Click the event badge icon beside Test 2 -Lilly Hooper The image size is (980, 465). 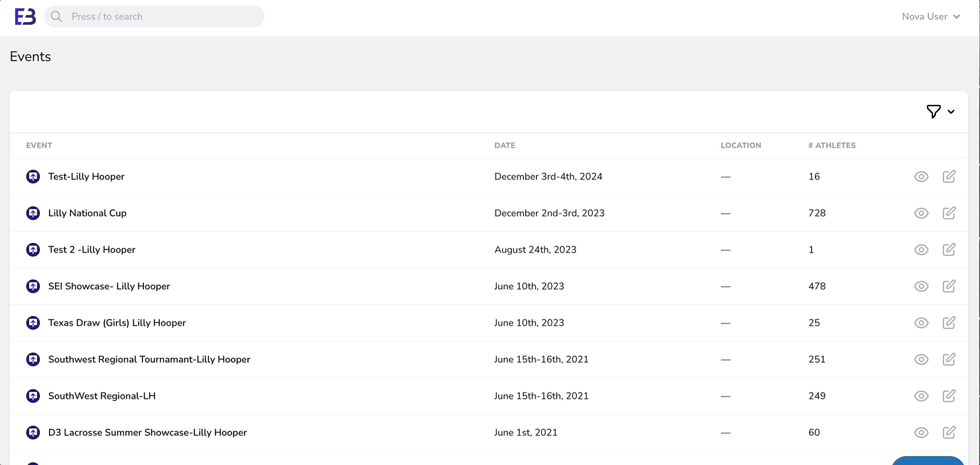point(33,250)
